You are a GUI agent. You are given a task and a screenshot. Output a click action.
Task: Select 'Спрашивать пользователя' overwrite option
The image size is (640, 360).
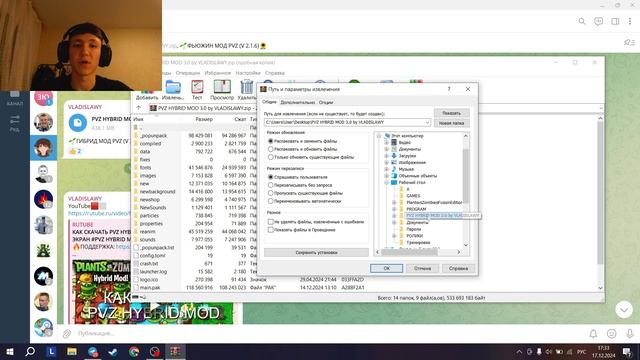pyautogui.click(x=270, y=177)
